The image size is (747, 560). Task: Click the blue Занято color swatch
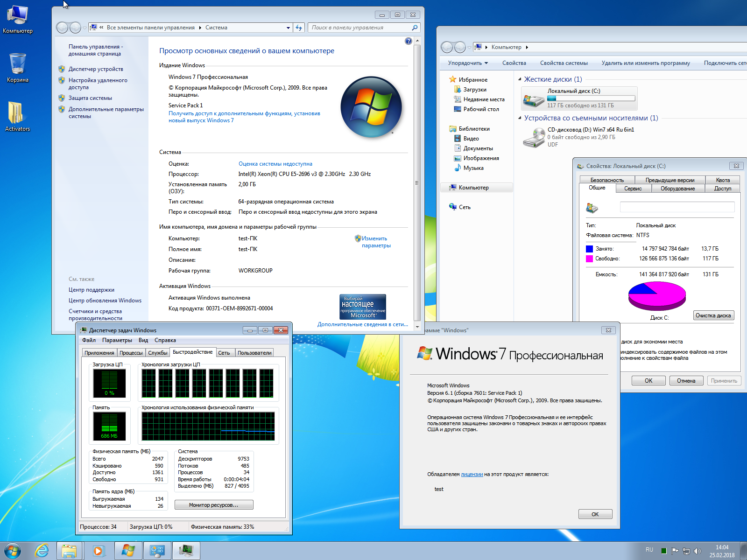click(590, 249)
